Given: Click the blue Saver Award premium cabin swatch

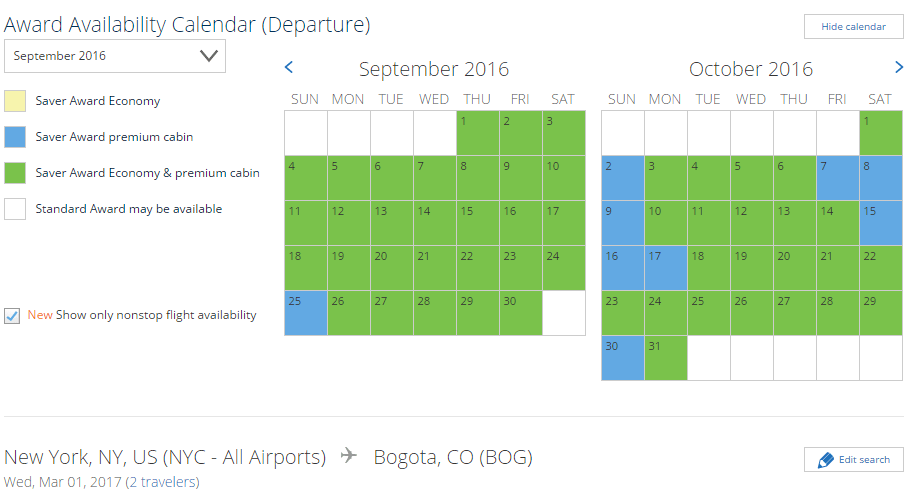Looking at the screenshot, I should pyautogui.click(x=15, y=137).
